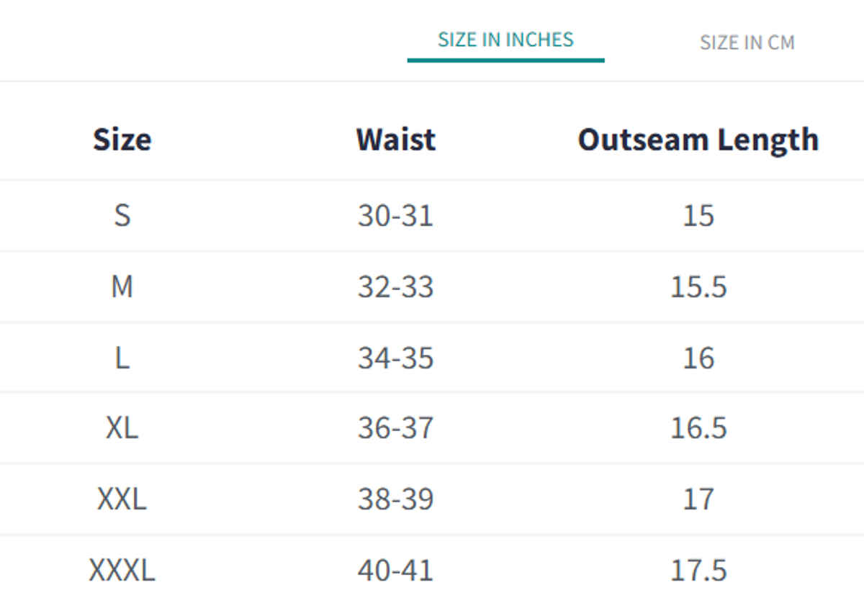Click the 38-39 waist value

point(395,499)
